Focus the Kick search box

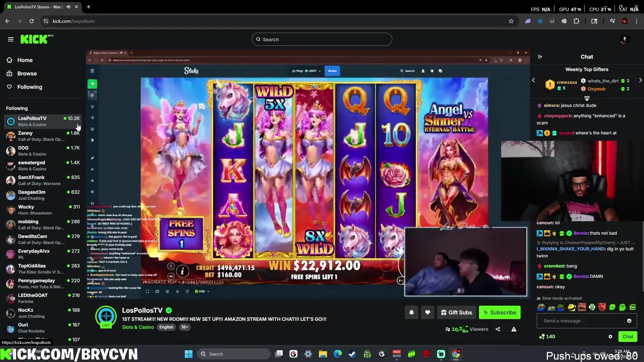coord(322,39)
